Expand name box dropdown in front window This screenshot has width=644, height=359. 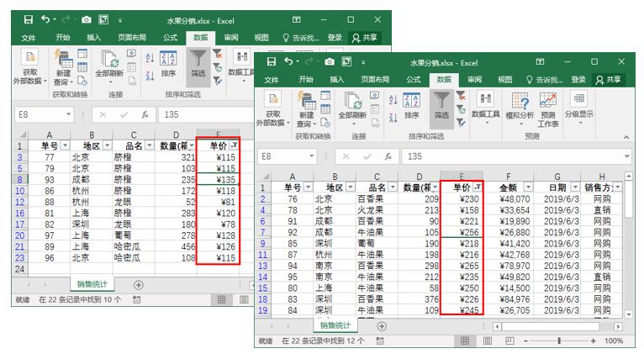(x=312, y=156)
